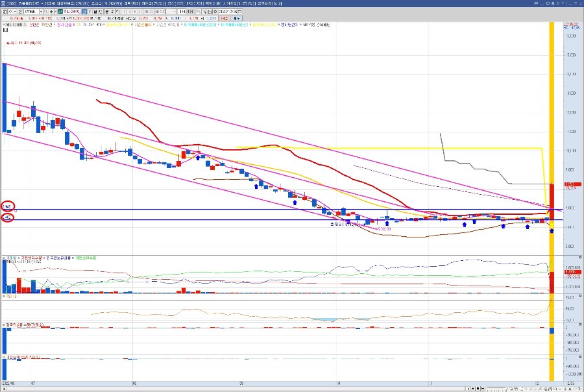The image size is (584, 392).
Task: Click the playback speed slider at the bottom
Action: pyautogui.click(x=497, y=389)
